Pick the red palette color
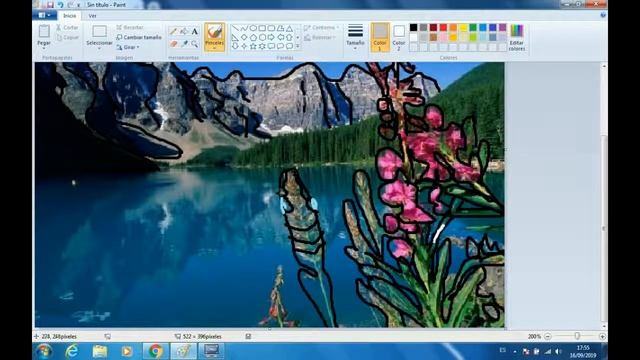640x360 pixels. pyautogui.click(x=443, y=28)
